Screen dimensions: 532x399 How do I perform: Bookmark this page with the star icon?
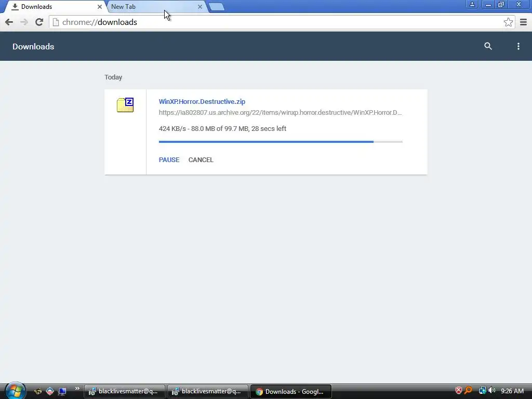pos(508,22)
